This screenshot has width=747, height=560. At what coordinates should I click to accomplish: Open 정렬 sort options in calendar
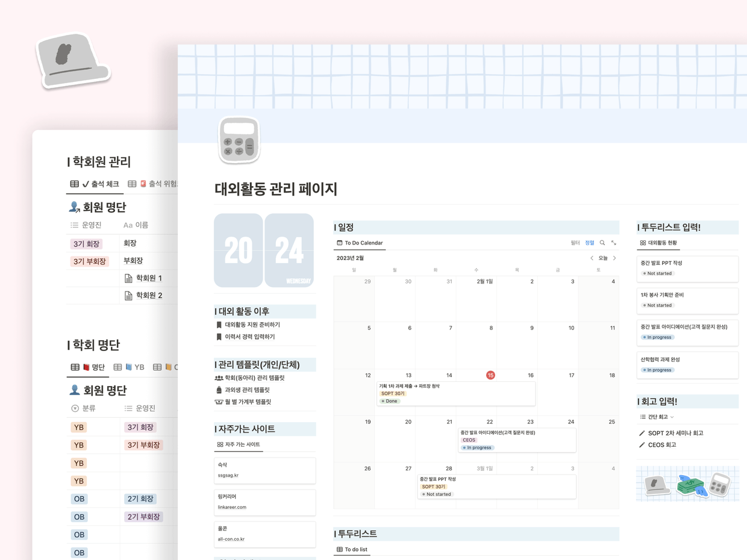coord(589,243)
